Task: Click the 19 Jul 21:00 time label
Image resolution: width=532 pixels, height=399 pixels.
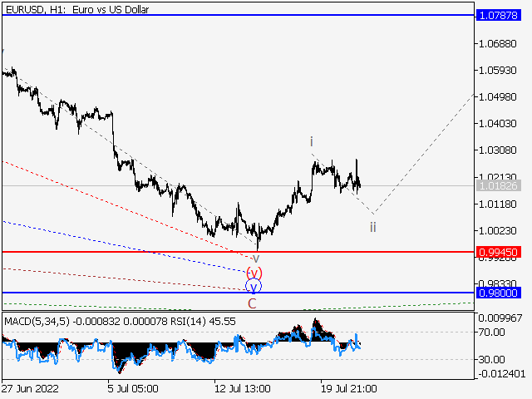Action: [x=349, y=388]
